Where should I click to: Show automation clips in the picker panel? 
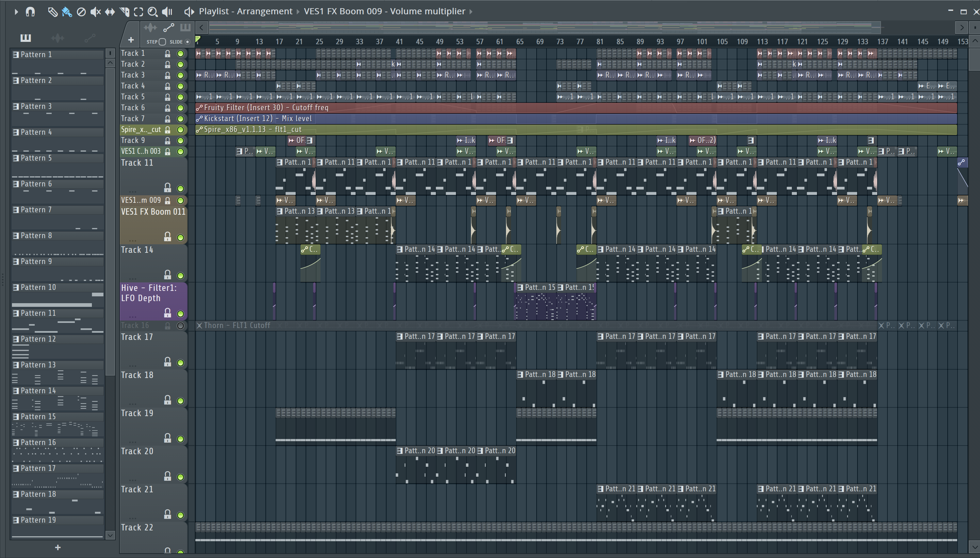click(90, 37)
